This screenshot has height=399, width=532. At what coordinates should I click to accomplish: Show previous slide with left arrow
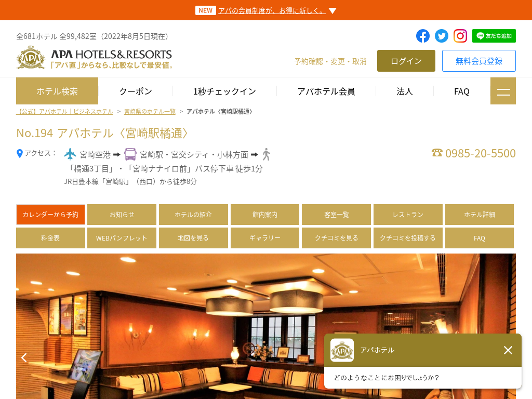(x=24, y=357)
